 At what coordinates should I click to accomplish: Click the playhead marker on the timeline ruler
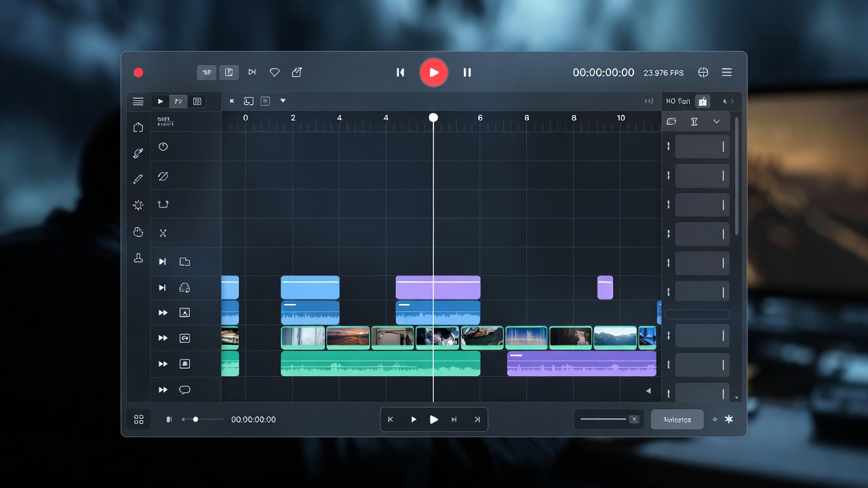tap(433, 117)
